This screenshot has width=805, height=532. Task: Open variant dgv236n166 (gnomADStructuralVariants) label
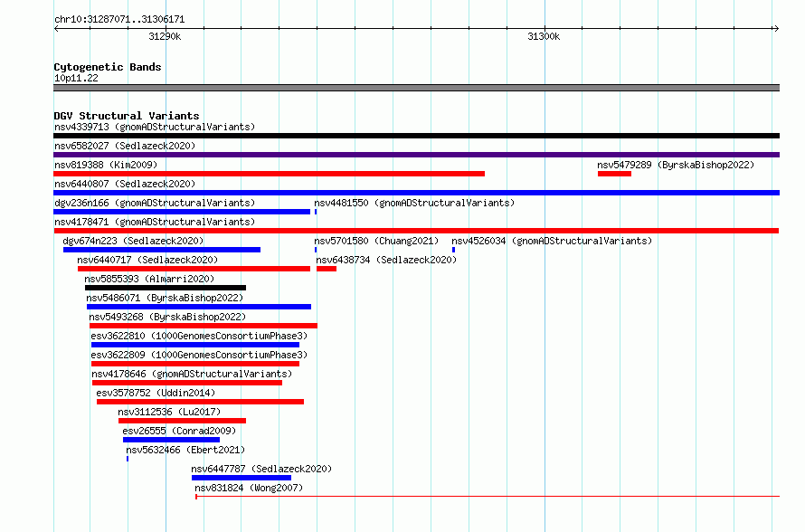click(x=155, y=203)
